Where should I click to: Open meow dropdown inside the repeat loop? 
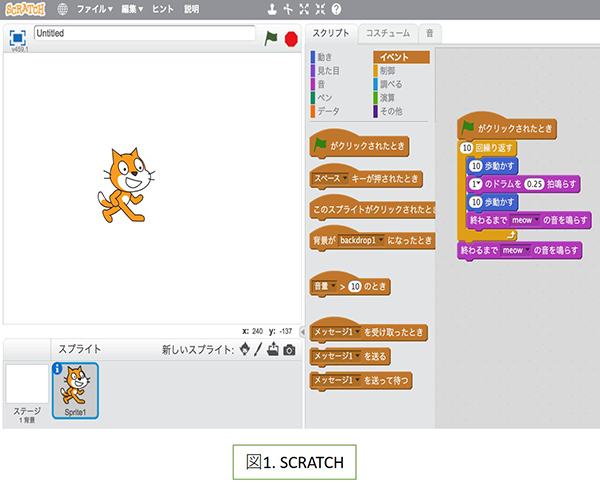pos(526,220)
